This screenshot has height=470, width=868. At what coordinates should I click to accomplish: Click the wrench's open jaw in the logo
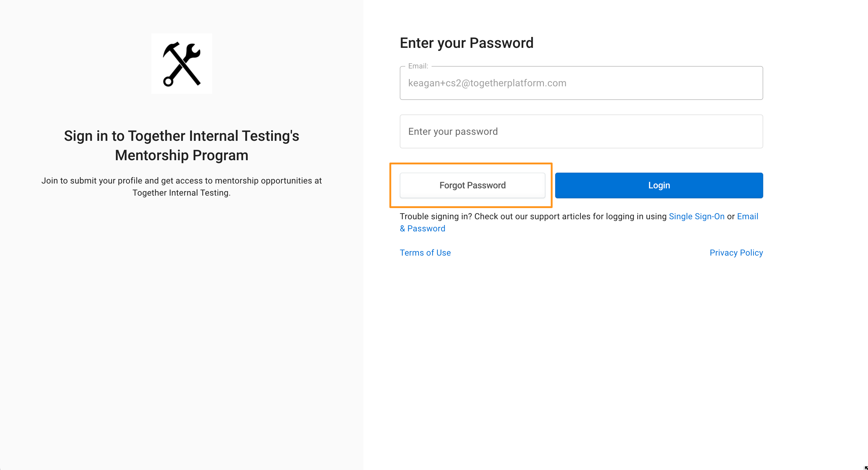click(x=194, y=51)
